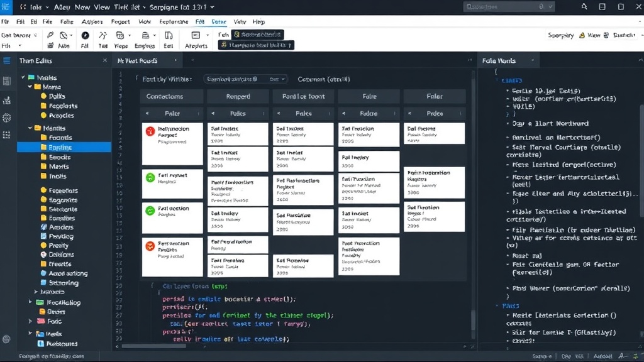Image resolution: width=644 pixels, height=362 pixels.
Task: Click the person icon in title bar
Action: [584, 6]
